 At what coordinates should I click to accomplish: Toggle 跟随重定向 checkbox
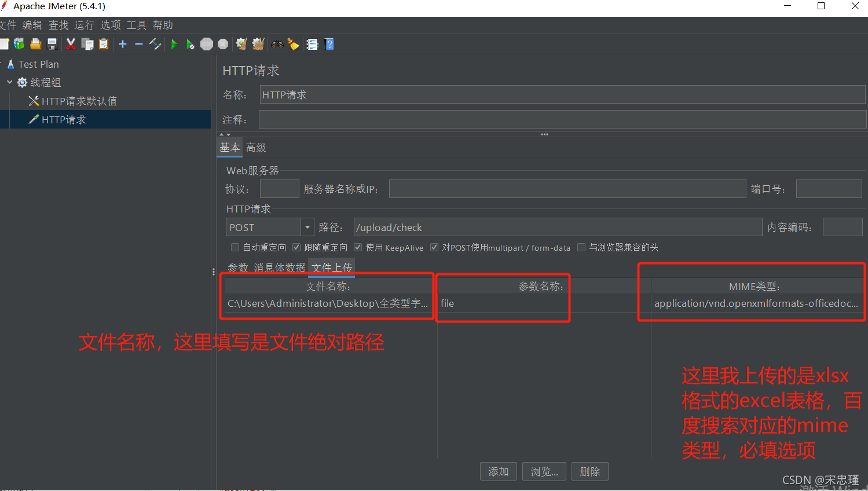(296, 247)
